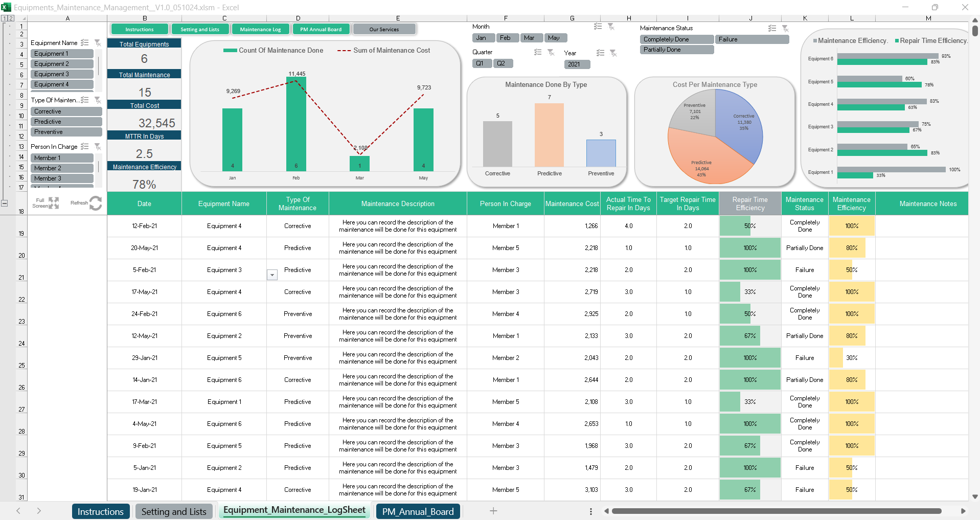Enable multi-select on the Month slicer
980x520 pixels.
598,27
